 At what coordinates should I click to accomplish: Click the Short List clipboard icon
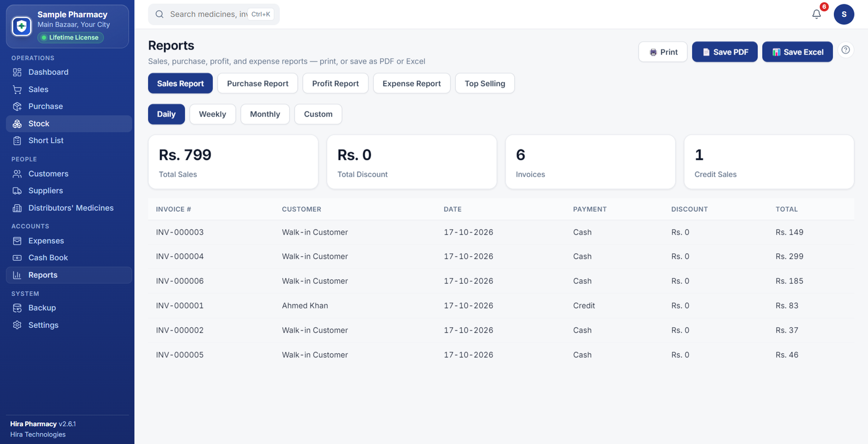[17, 141]
